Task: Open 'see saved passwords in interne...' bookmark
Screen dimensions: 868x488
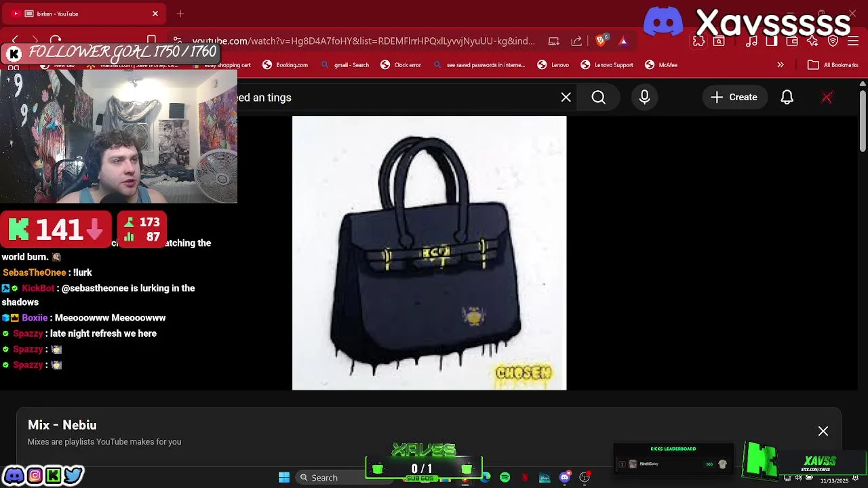Action: tap(479, 65)
